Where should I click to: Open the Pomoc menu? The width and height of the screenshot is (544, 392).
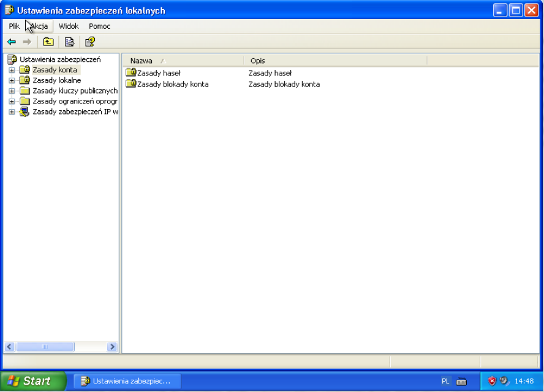point(99,26)
